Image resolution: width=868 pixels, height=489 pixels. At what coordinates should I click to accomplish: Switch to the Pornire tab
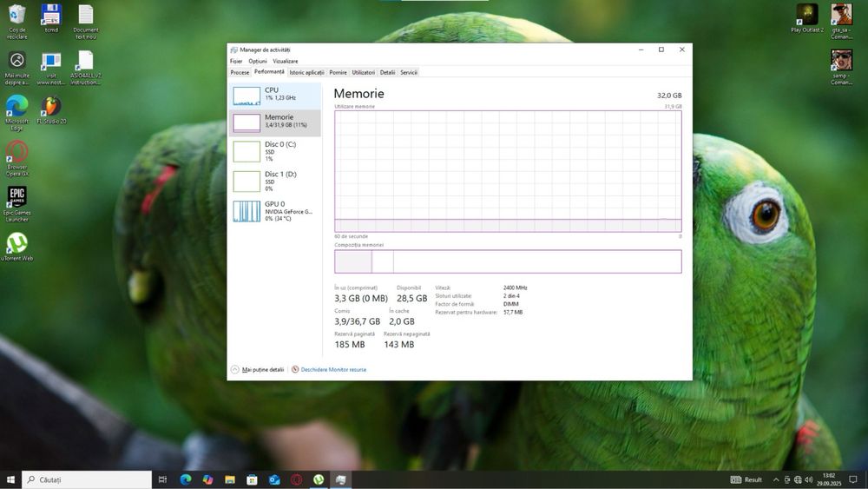(339, 73)
